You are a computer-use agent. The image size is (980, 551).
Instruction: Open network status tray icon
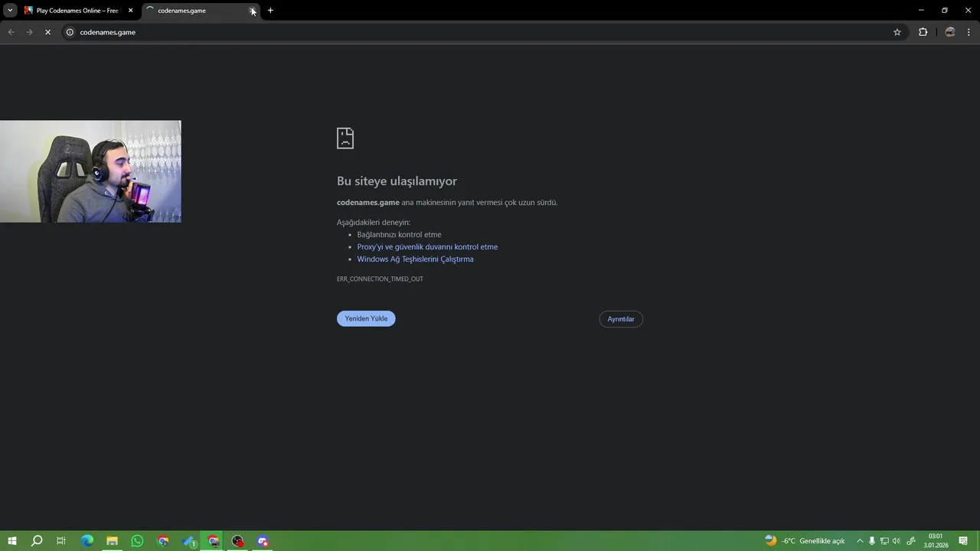(884, 541)
